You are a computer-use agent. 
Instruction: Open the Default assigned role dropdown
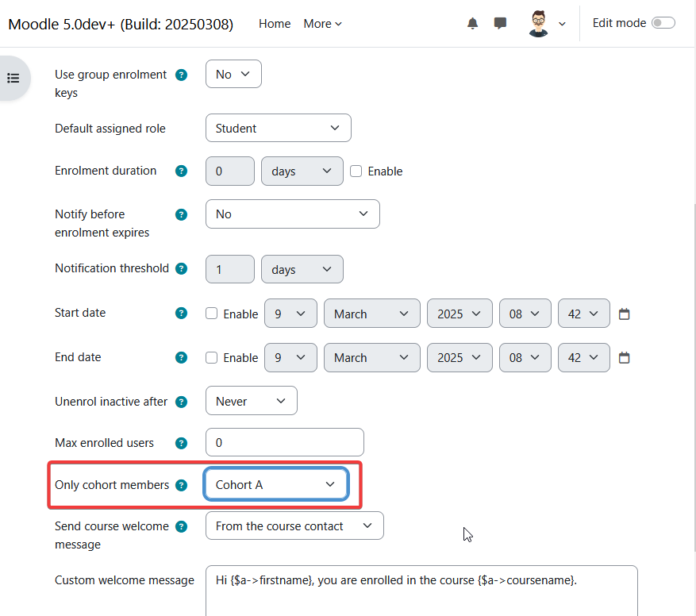[x=279, y=129]
